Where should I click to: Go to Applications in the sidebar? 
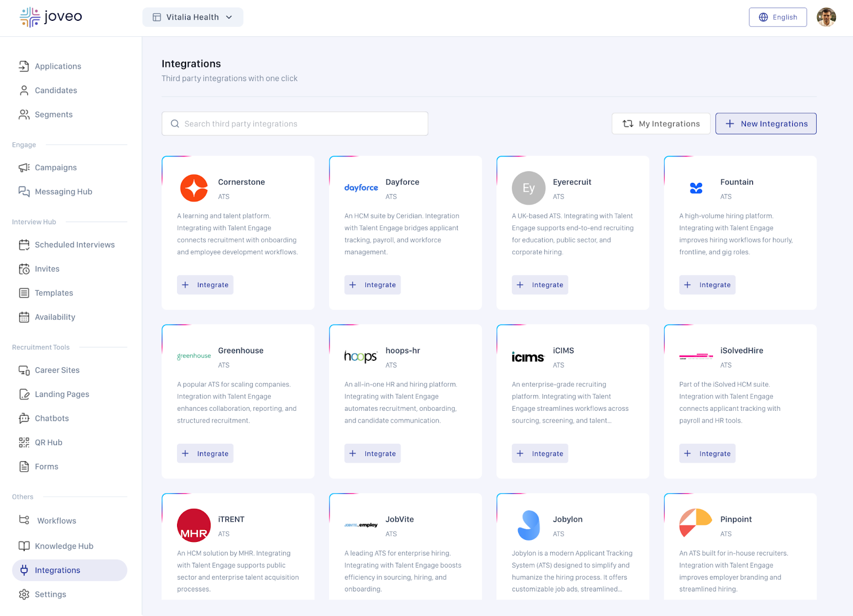pos(58,66)
